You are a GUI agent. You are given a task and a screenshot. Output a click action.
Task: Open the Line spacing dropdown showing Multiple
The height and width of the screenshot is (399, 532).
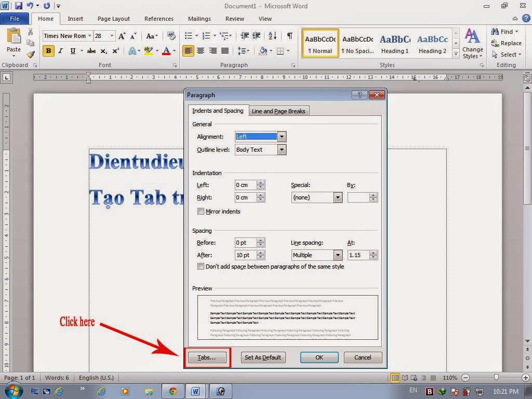[338, 255]
